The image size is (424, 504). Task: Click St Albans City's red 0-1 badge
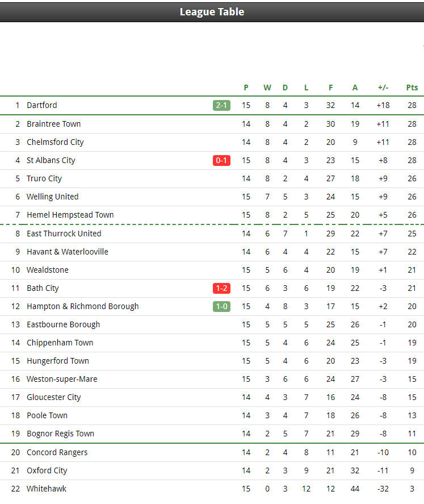coord(221,160)
